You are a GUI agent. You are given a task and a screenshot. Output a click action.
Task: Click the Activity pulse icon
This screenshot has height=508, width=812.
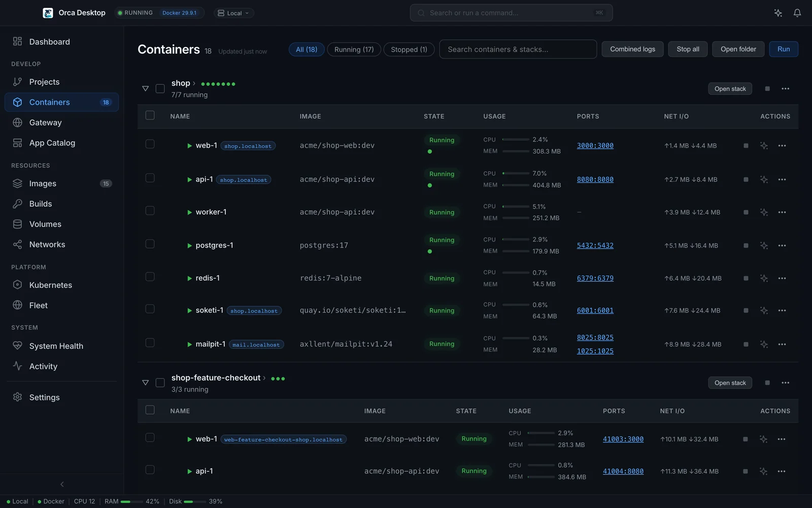[17, 366]
